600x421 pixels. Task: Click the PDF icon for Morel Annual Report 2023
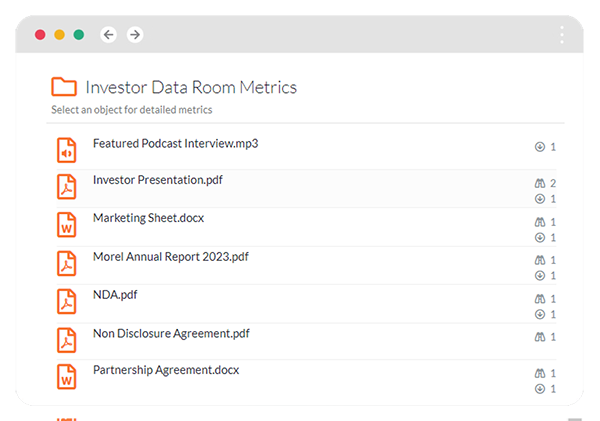tap(66, 264)
